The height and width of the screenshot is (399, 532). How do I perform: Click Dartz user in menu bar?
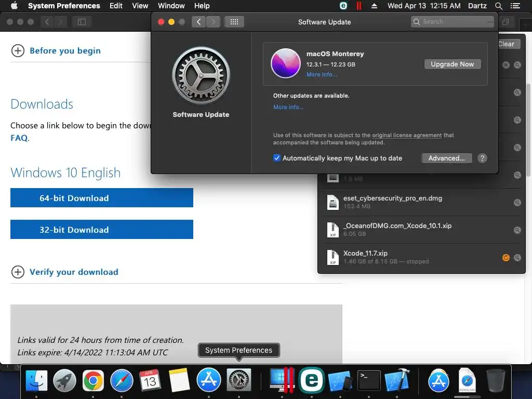[477, 6]
